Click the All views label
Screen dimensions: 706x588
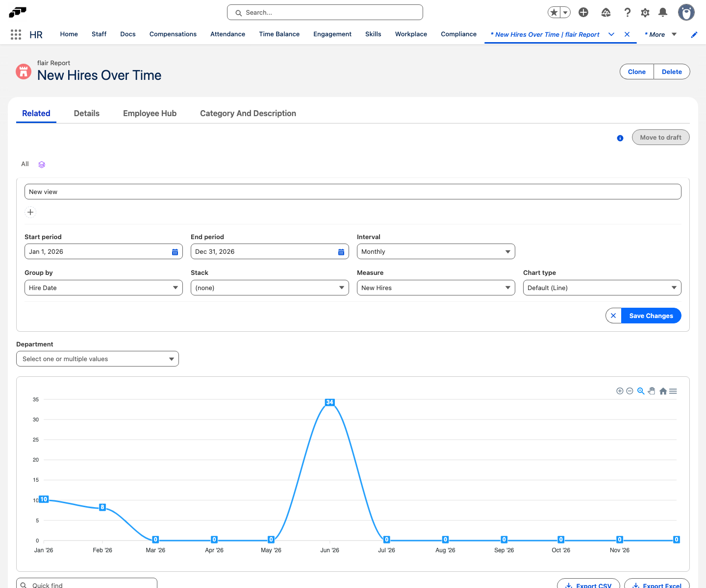pyautogui.click(x=25, y=164)
